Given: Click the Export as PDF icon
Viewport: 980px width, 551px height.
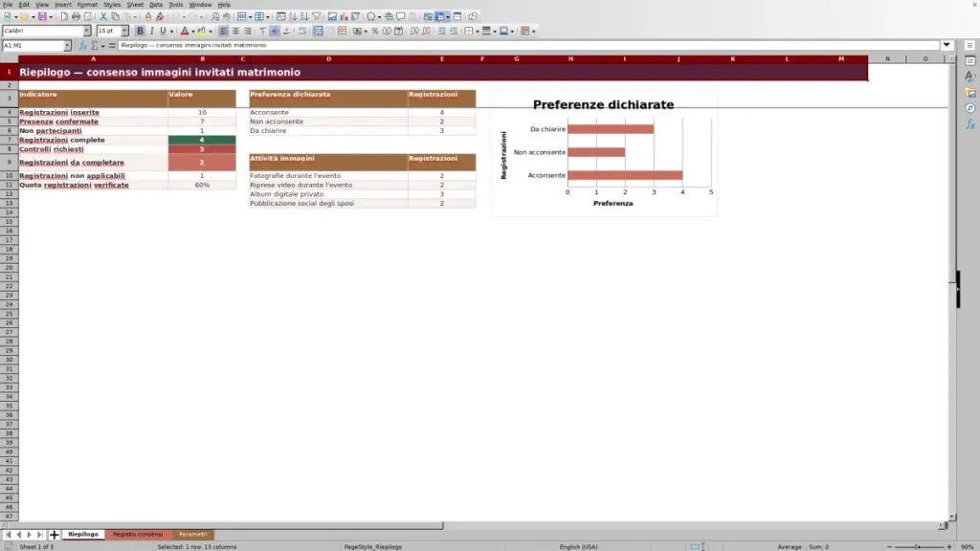Looking at the screenshot, I should pyautogui.click(x=64, y=17).
